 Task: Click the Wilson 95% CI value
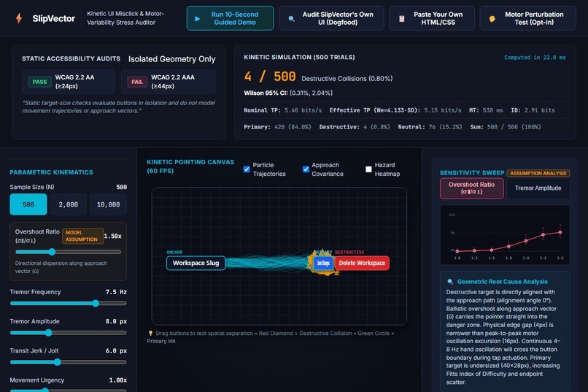[311, 93]
